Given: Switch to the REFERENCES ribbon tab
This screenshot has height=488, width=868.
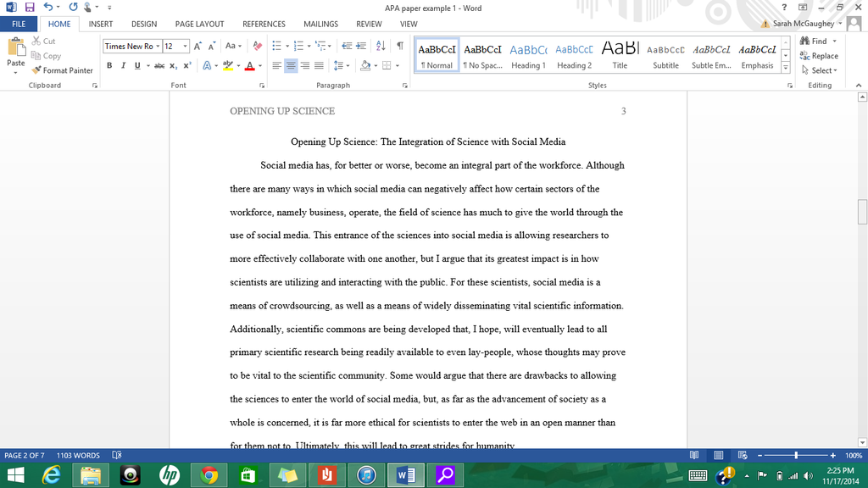Looking at the screenshot, I should (264, 24).
